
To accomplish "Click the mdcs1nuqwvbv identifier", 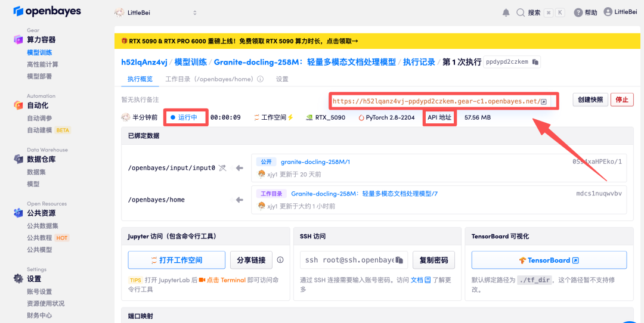I will click(x=599, y=193).
